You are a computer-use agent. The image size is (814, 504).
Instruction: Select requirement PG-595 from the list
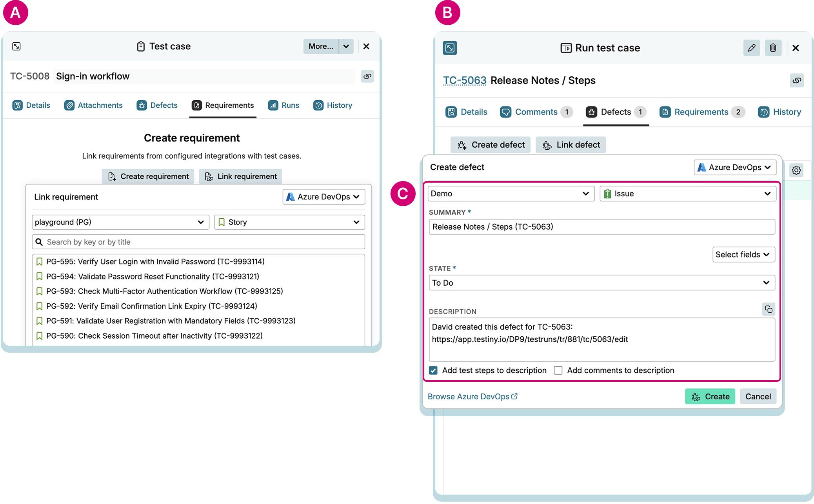(155, 261)
